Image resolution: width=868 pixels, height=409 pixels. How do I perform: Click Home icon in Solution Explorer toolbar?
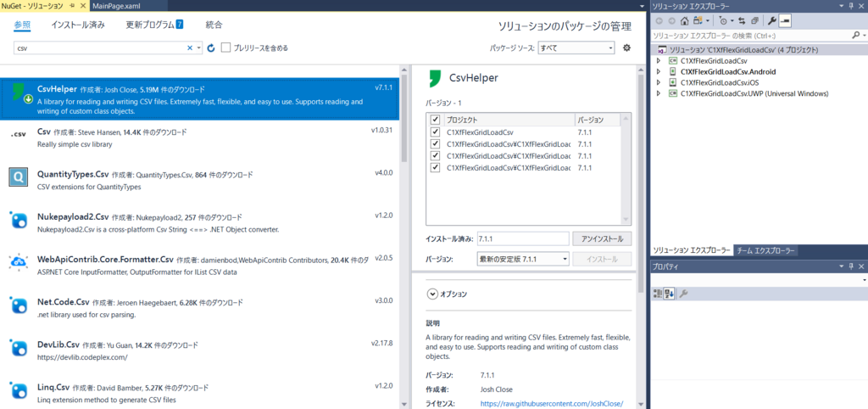click(684, 20)
